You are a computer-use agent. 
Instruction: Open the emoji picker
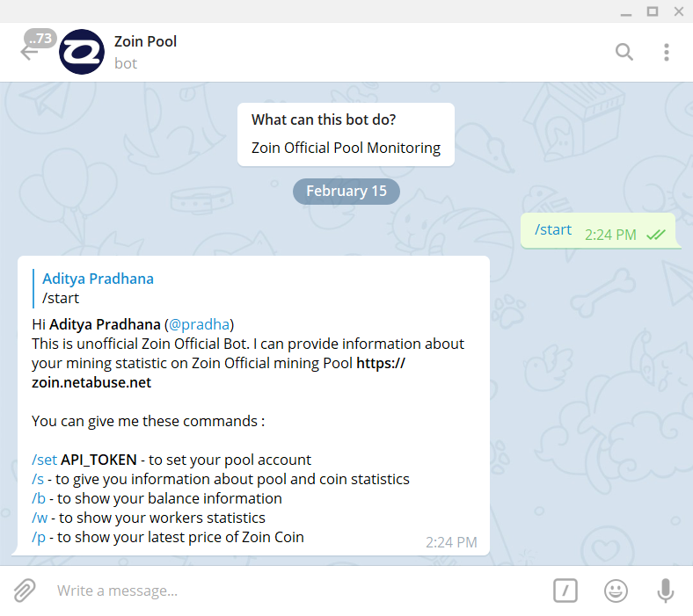pyautogui.click(x=616, y=591)
